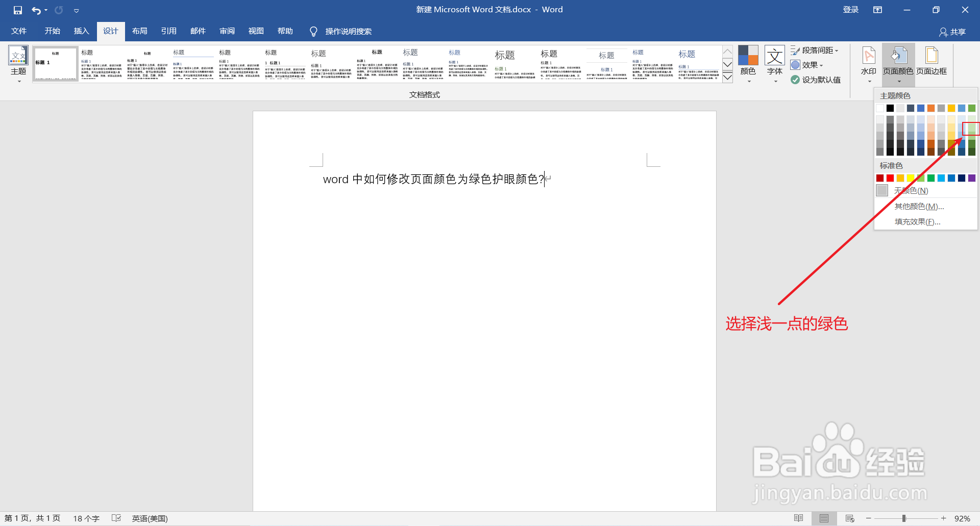Open 填充效果(F)... fill effects dialog

coord(926,222)
